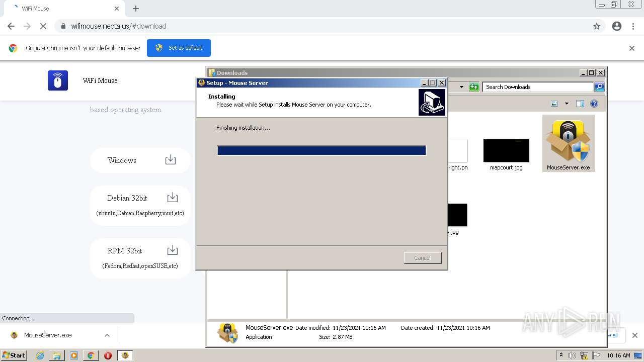Click the Search Downloads field

click(538, 87)
